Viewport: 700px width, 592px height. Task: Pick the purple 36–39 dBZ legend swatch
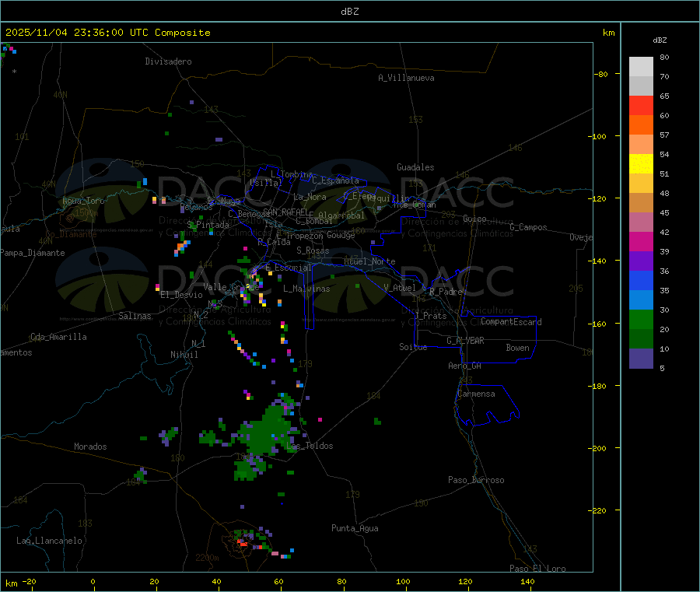(641, 261)
